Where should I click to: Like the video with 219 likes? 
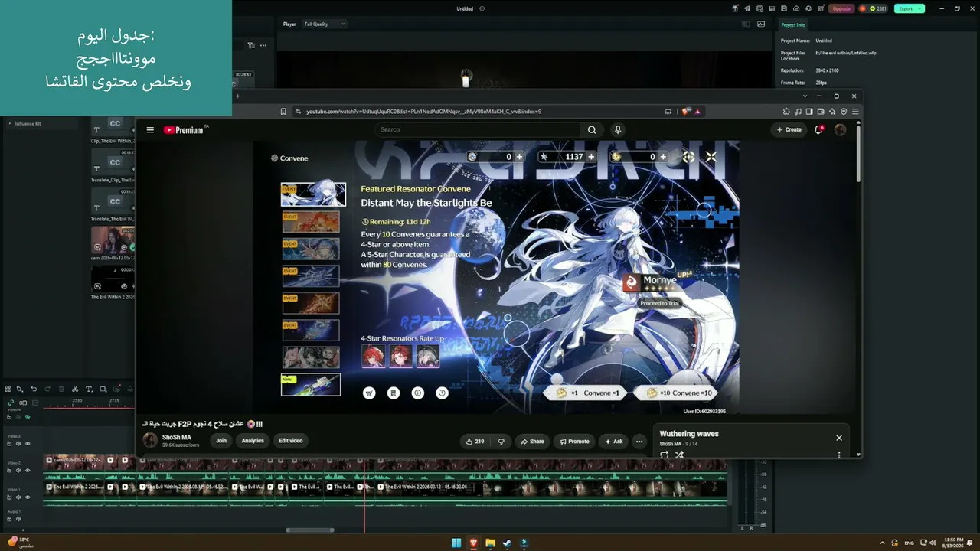pos(475,441)
